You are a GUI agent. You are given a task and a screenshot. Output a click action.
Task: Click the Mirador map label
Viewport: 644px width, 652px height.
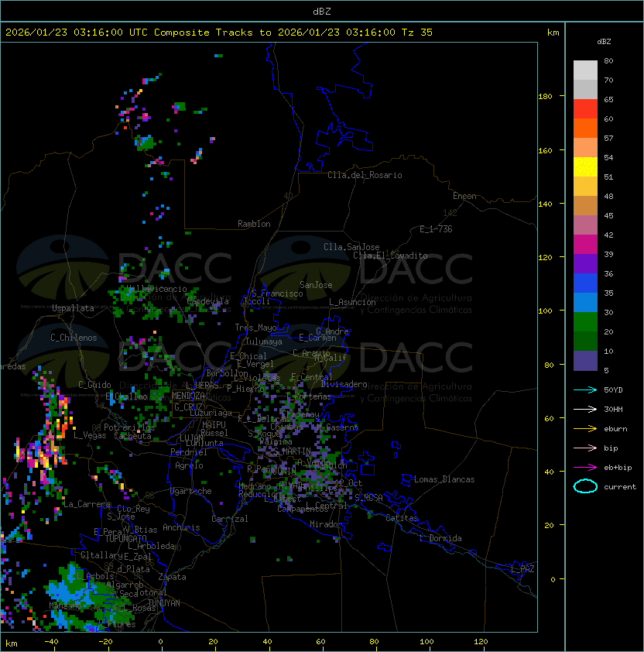point(327,524)
